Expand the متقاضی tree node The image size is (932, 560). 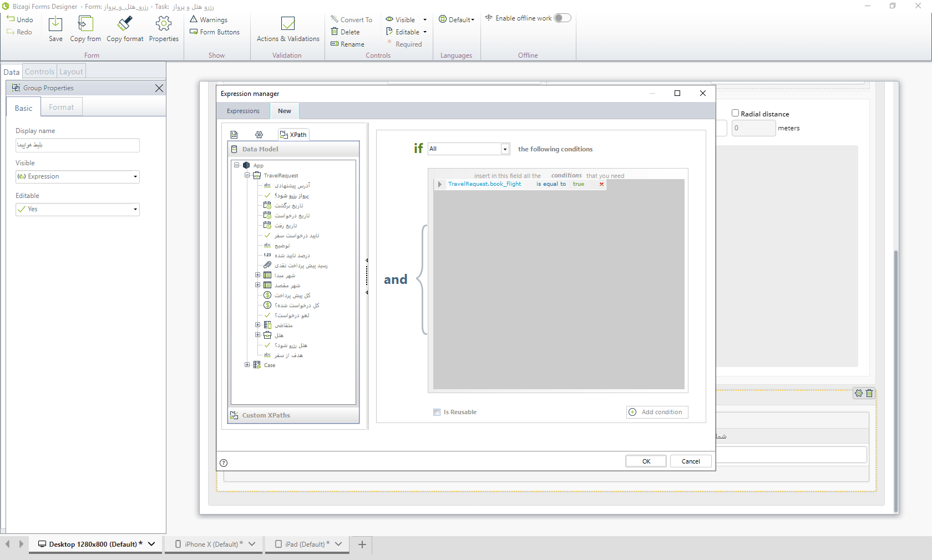[x=257, y=325]
